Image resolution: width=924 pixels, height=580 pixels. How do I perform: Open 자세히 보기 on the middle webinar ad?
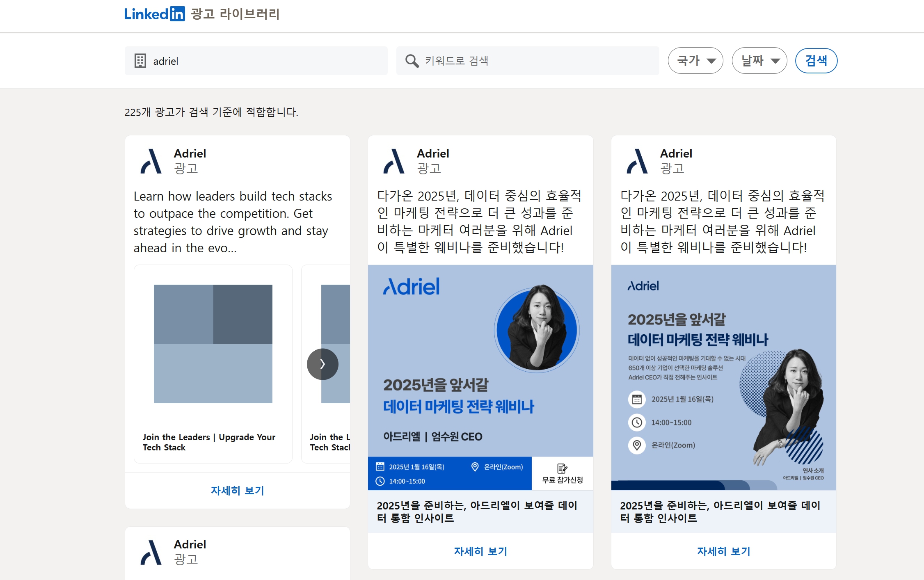(480, 551)
